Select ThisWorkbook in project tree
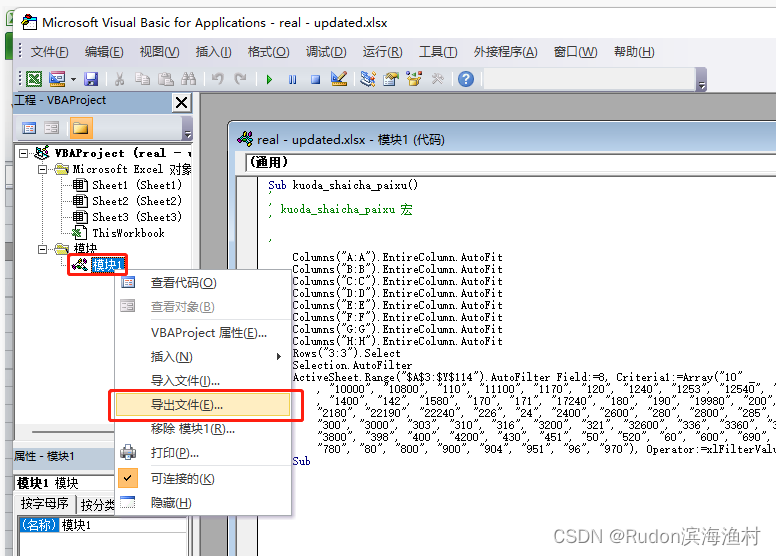 (128, 233)
